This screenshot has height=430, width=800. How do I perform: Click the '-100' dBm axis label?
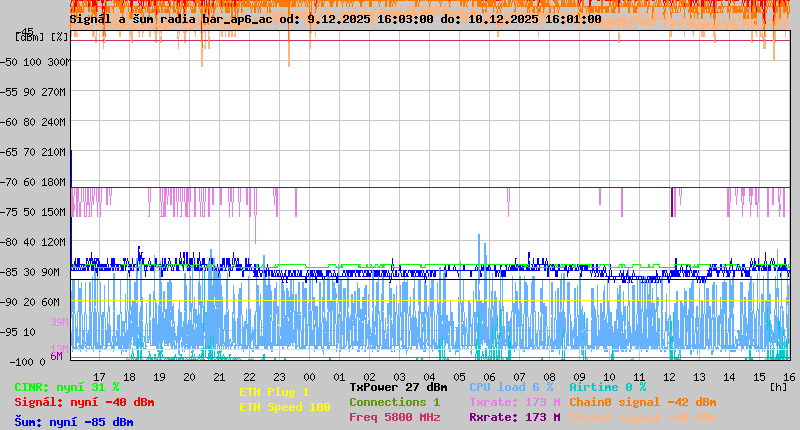[x=21, y=362]
